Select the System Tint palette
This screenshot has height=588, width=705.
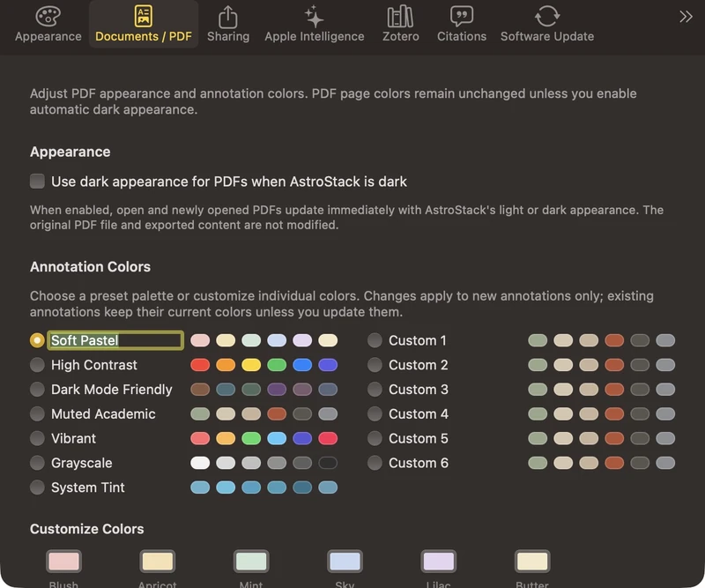click(x=37, y=488)
